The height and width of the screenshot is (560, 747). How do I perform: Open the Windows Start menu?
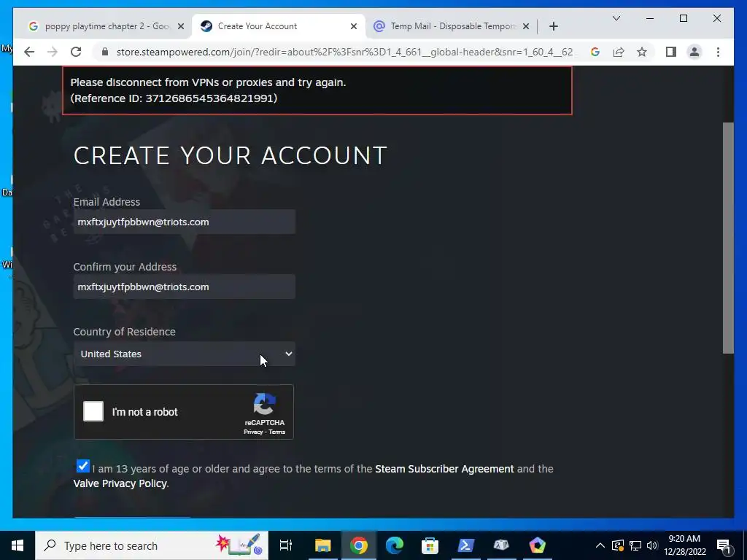pos(18,545)
